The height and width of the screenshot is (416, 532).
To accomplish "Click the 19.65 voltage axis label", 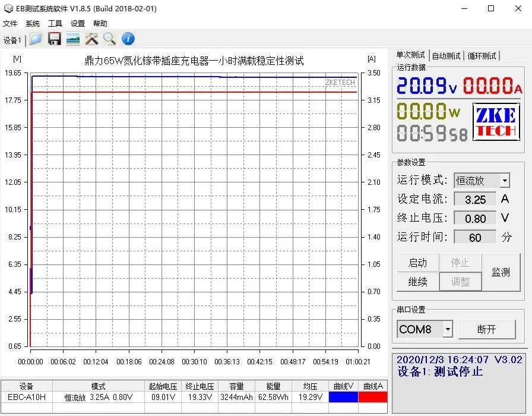I will tap(13, 73).
